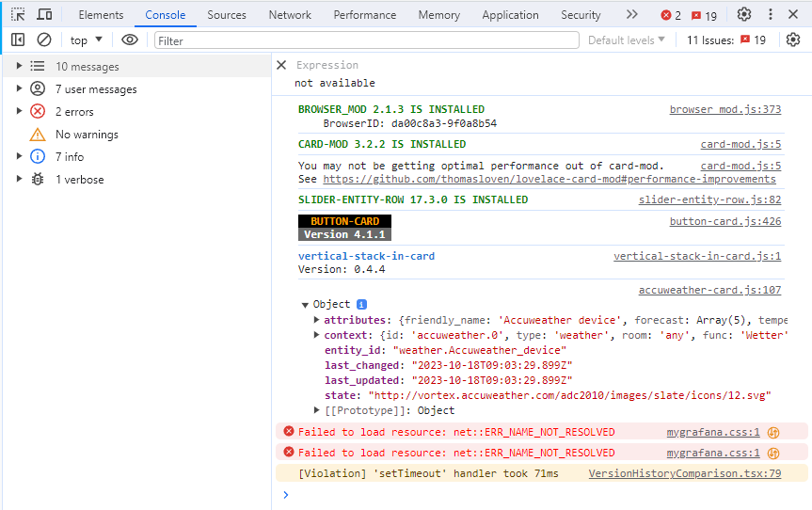Screen dimensions: 812x510
Task: Expand the 2 errors group
Action: point(19,111)
